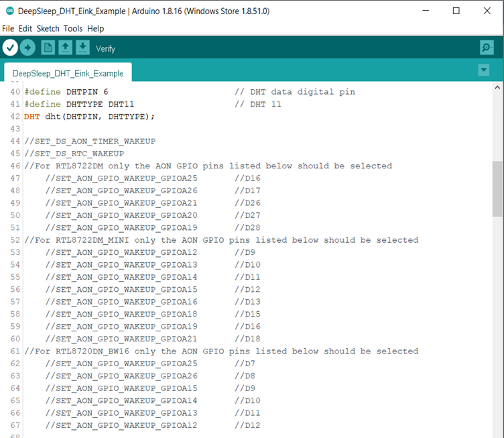
Task: Click the scrollbar up arrow
Action: point(497,87)
